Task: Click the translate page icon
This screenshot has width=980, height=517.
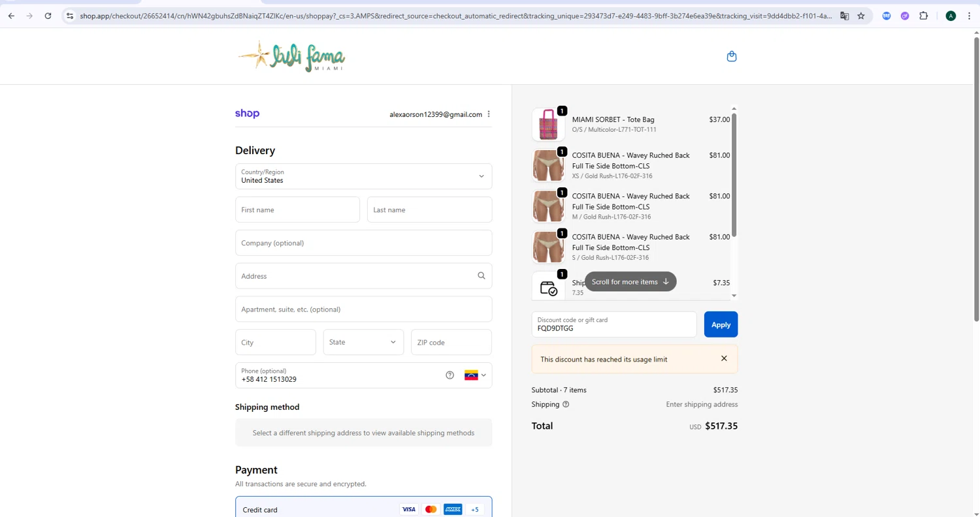Action: click(844, 16)
